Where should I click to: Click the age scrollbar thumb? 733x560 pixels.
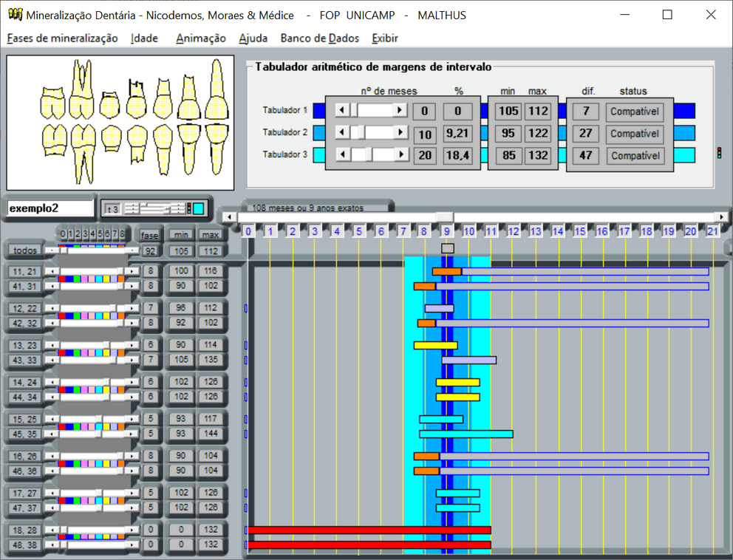(445, 217)
